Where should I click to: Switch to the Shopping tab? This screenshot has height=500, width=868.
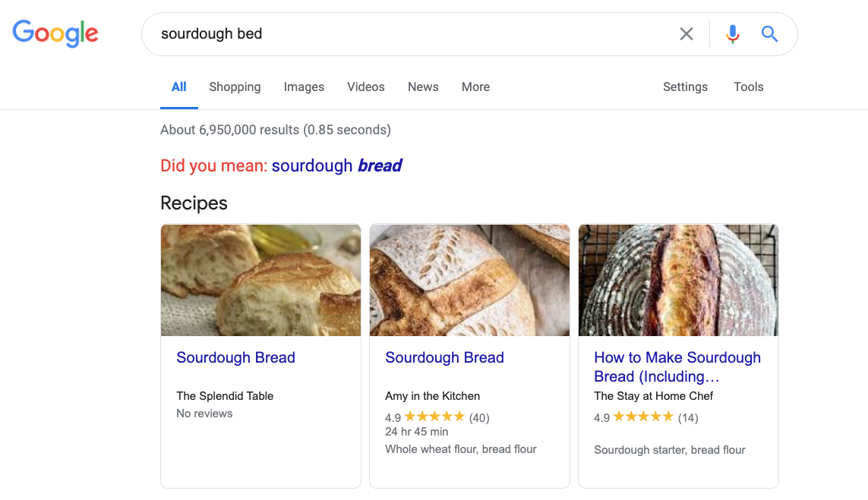click(x=235, y=86)
